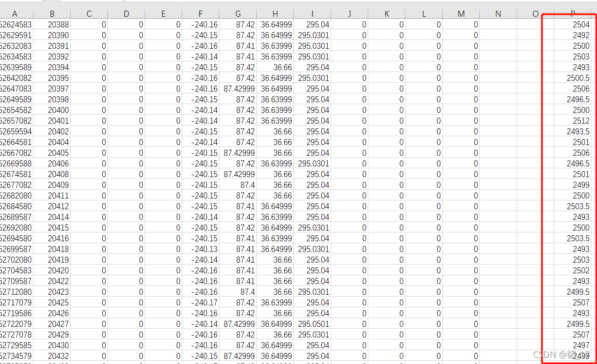Select the 2501 cell in row 20404
597x364 pixels.
pos(572,142)
